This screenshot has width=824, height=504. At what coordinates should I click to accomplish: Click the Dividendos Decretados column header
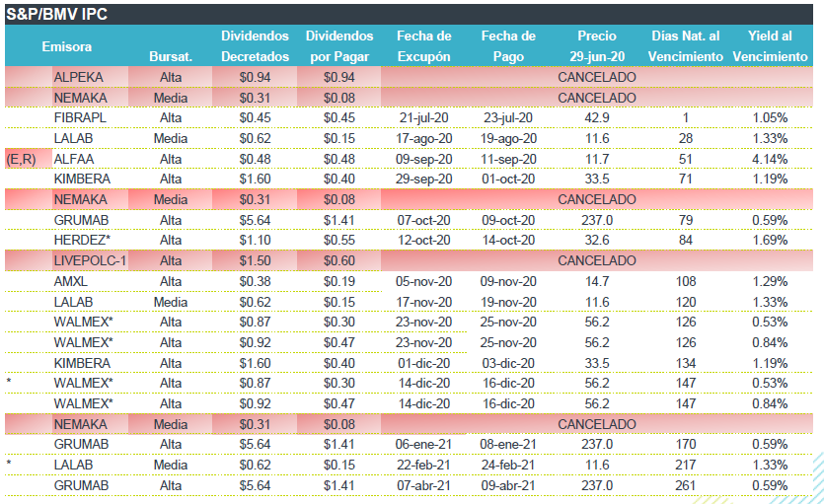point(255,46)
